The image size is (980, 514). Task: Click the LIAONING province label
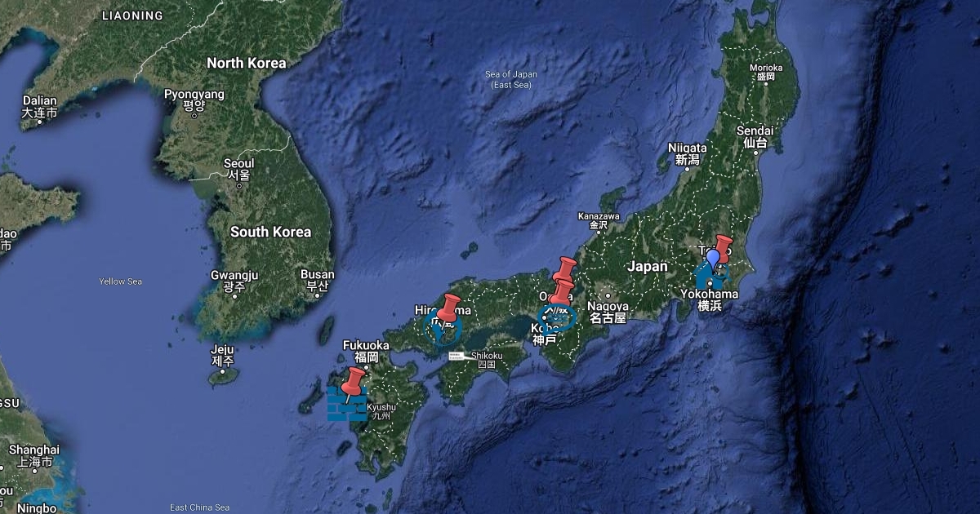(132, 16)
